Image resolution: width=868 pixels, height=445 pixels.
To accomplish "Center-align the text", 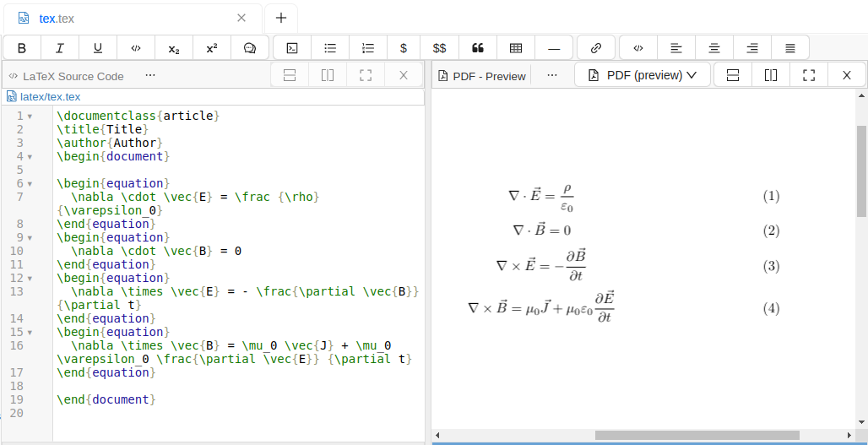I will 714,48.
